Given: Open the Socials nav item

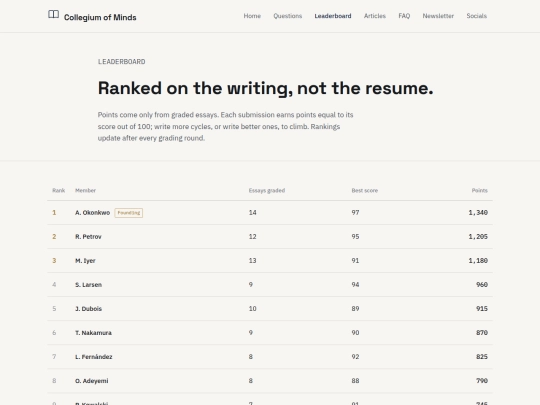Looking at the screenshot, I should pos(476,16).
